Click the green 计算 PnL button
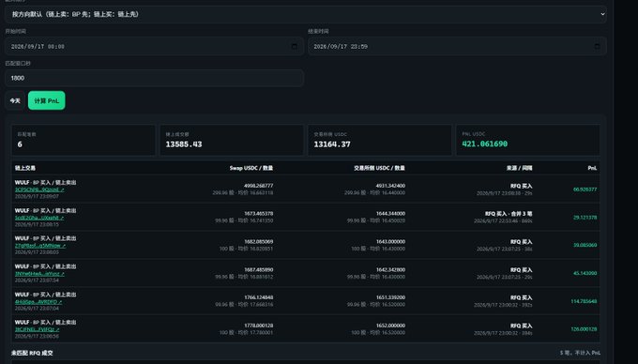This screenshot has height=364, width=638. pyautogui.click(x=46, y=100)
